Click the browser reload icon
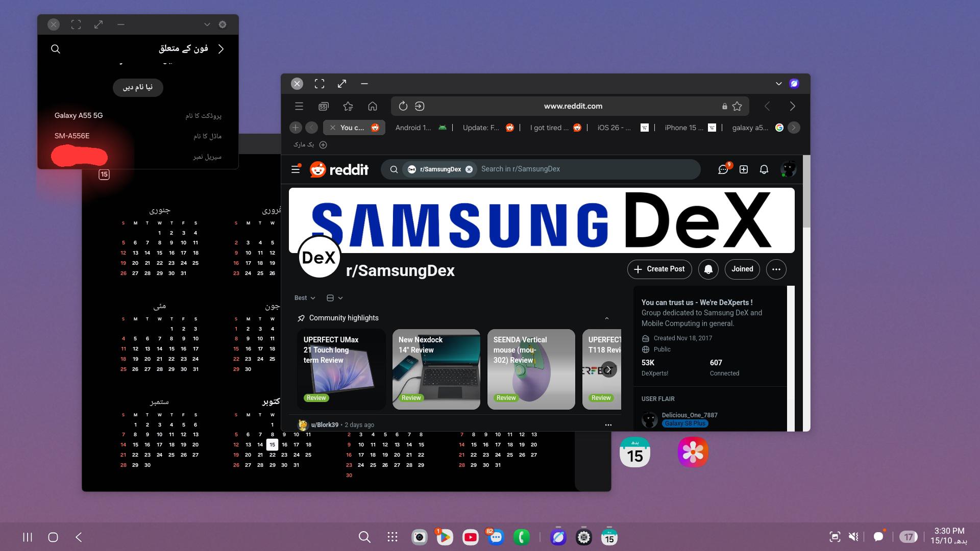 tap(403, 106)
